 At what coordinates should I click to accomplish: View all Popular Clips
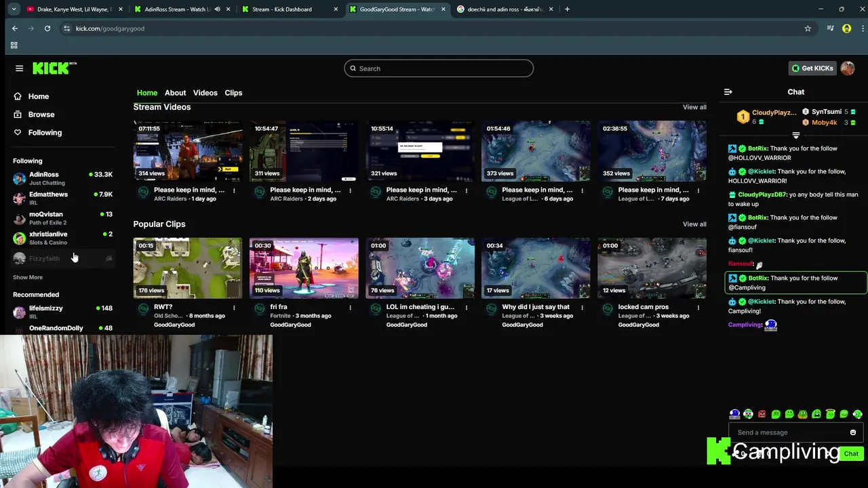[x=694, y=224]
